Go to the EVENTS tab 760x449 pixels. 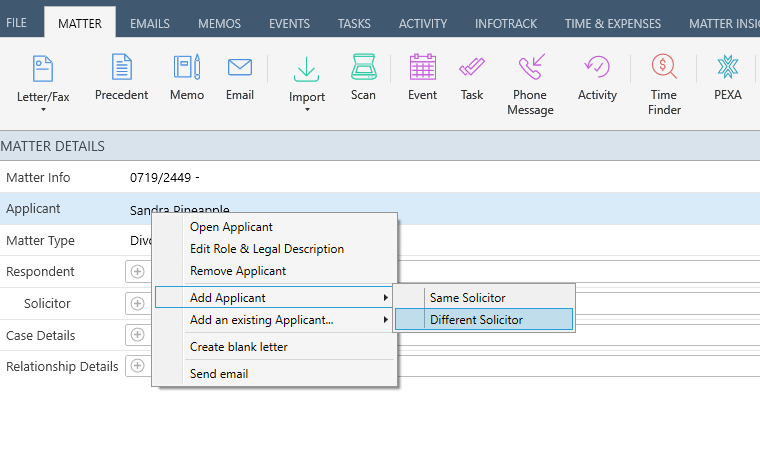[x=289, y=23]
